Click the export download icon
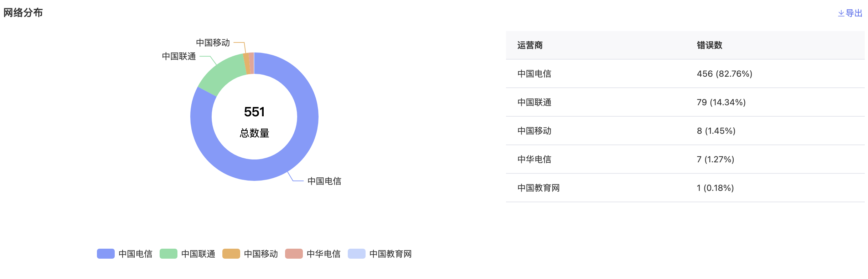 (x=841, y=14)
